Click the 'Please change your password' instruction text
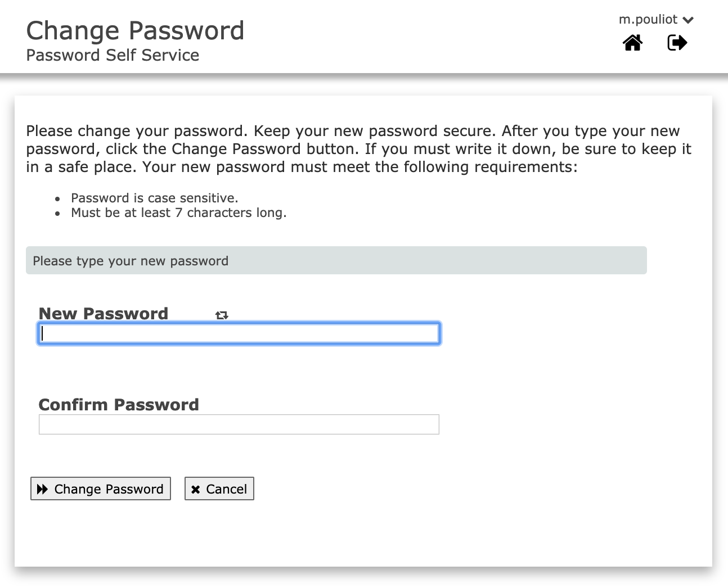The height and width of the screenshot is (588, 728). pyautogui.click(x=136, y=131)
